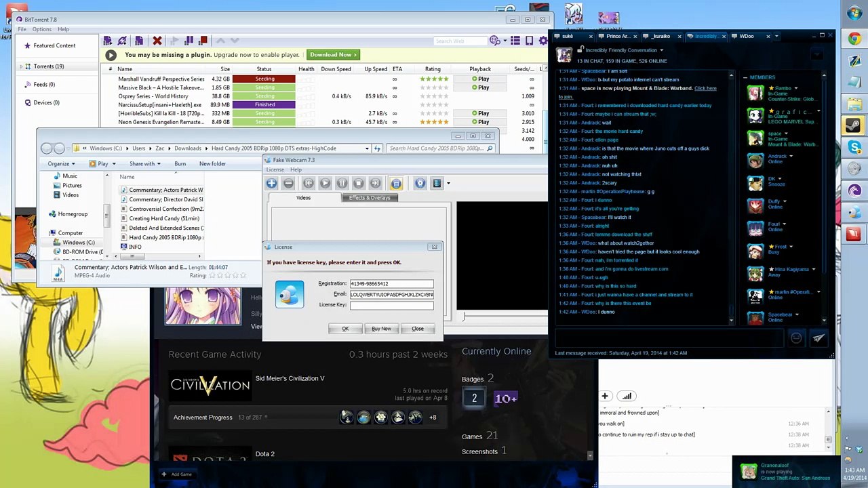868x488 pixels.
Task: Click Create New Torrent icon in BitTorrent
Action: 139,41
